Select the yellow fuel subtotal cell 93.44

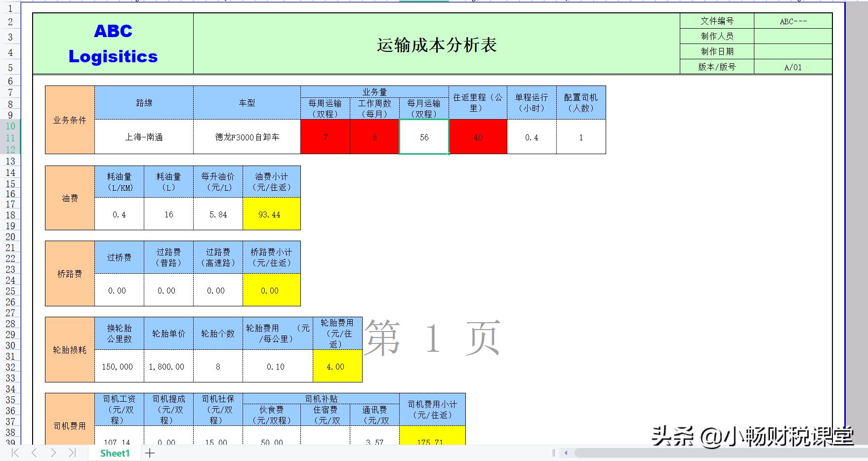pos(272,214)
